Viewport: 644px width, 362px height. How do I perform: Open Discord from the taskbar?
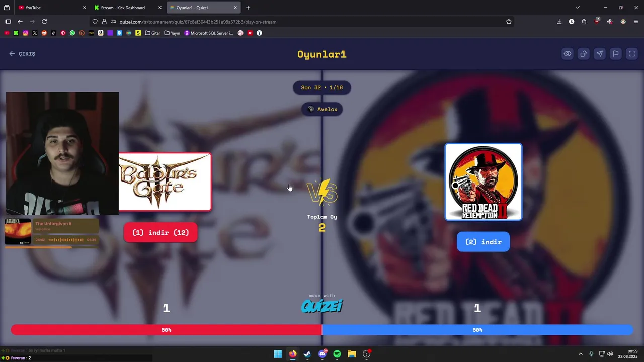coord(323,354)
